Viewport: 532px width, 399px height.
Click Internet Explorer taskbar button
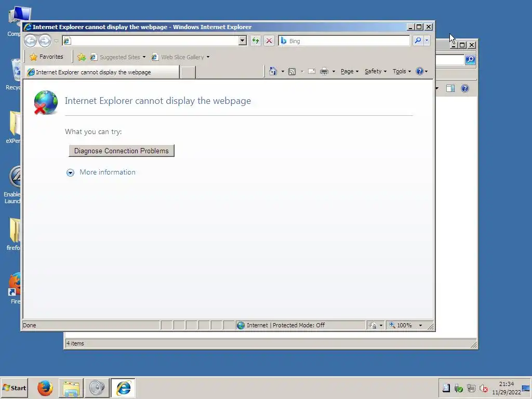click(123, 388)
